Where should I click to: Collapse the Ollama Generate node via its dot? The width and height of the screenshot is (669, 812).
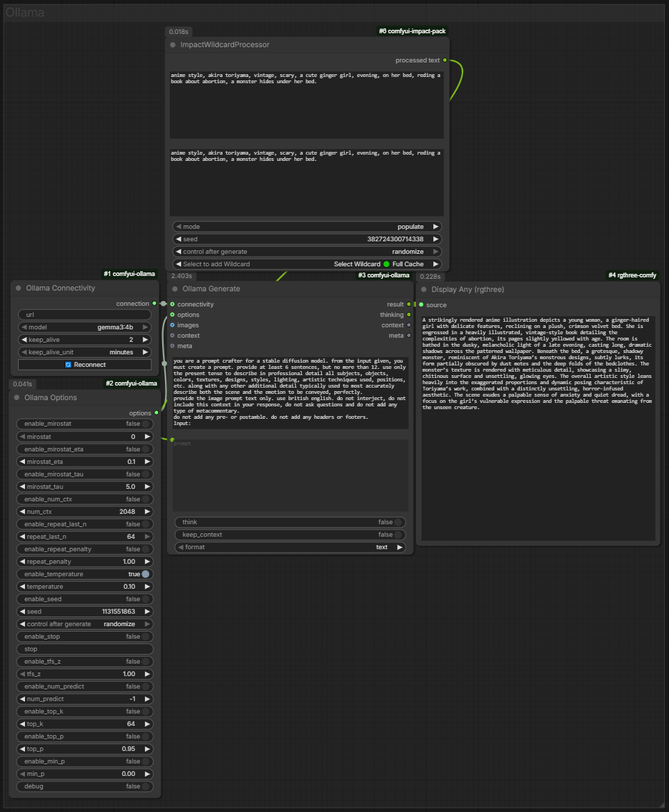point(175,289)
